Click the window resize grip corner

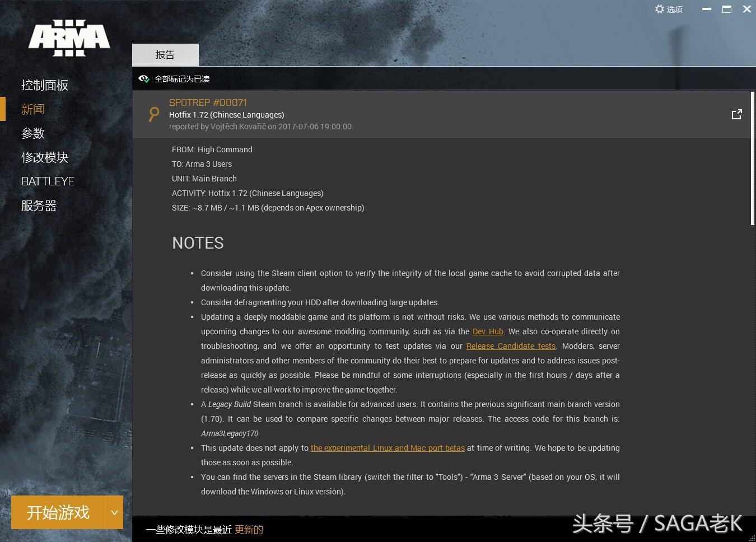coord(752,538)
